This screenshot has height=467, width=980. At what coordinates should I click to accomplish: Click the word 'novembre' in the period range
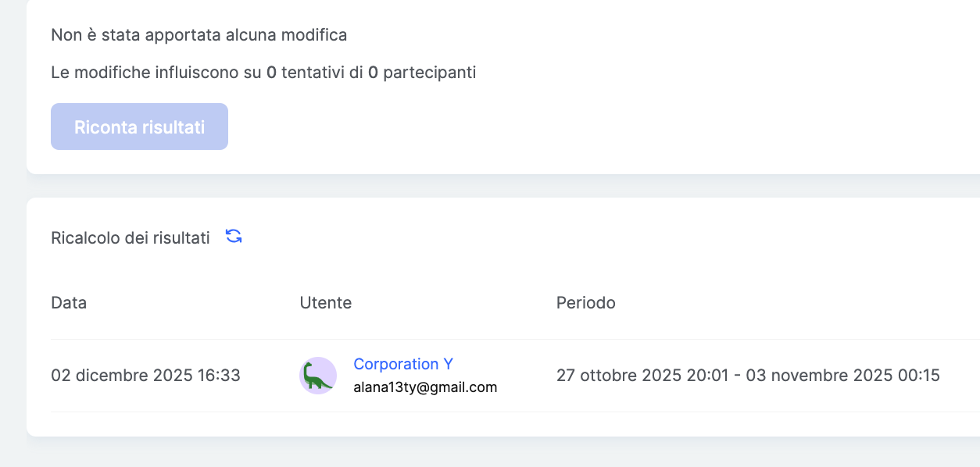point(810,376)
